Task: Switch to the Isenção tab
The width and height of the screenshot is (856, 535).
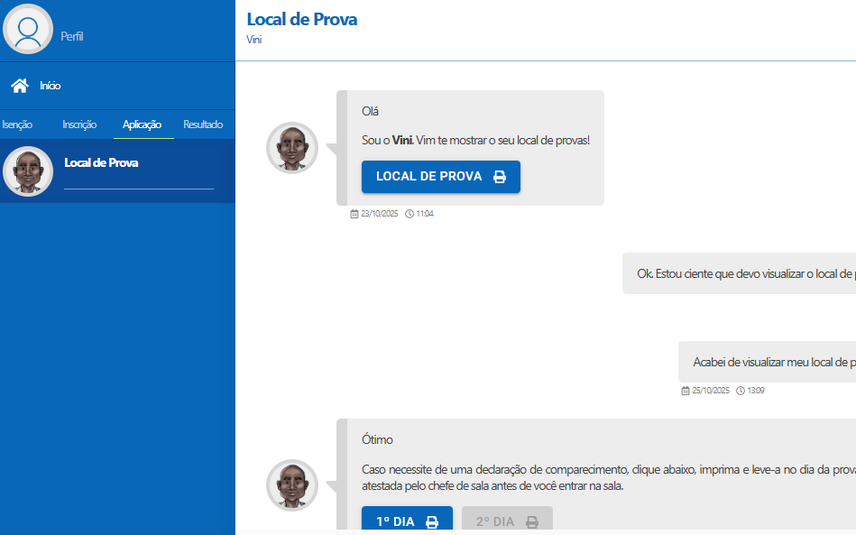Action: pos(17,125)
